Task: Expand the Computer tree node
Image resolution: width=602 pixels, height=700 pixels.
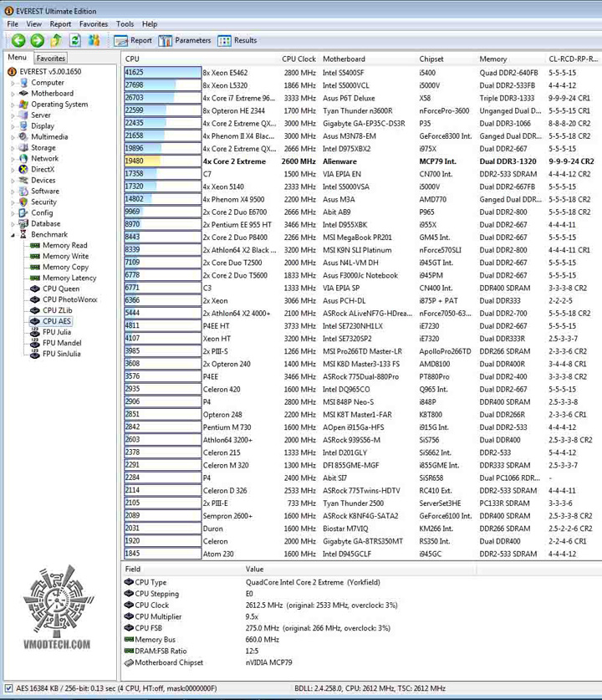Action: tap(13, 83)
